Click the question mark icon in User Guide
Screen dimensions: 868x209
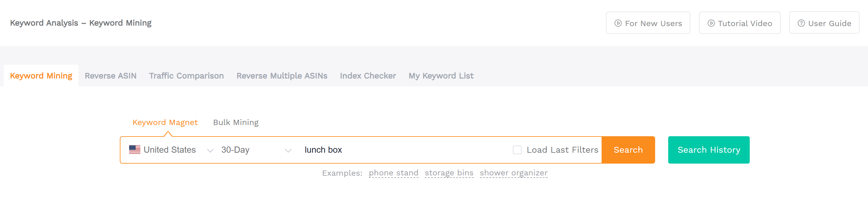[x=801, y=23]
